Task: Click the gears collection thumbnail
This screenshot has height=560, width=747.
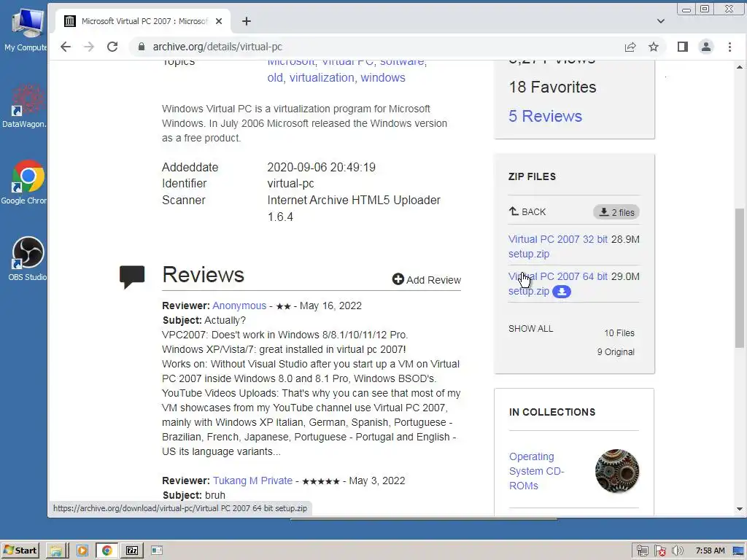Action: coord(617,471)
